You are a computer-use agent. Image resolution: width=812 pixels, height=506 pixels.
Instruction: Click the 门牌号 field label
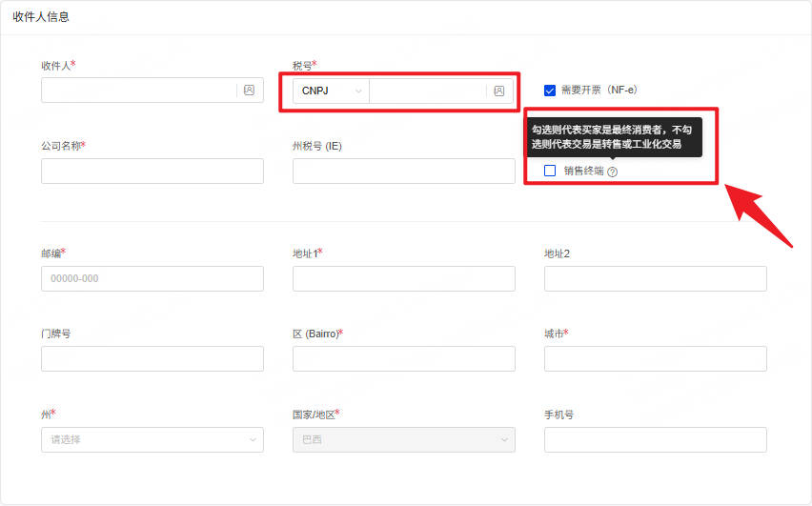[56, 334]
